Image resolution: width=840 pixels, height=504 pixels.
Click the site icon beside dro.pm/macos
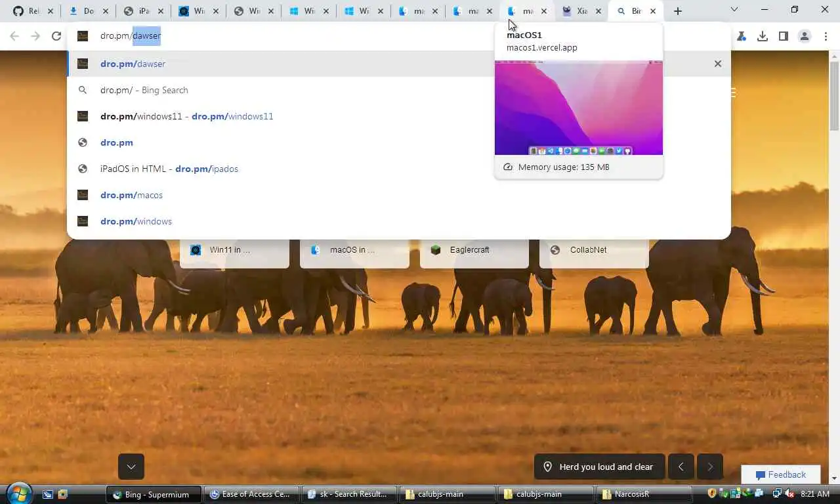click(83, 195)
